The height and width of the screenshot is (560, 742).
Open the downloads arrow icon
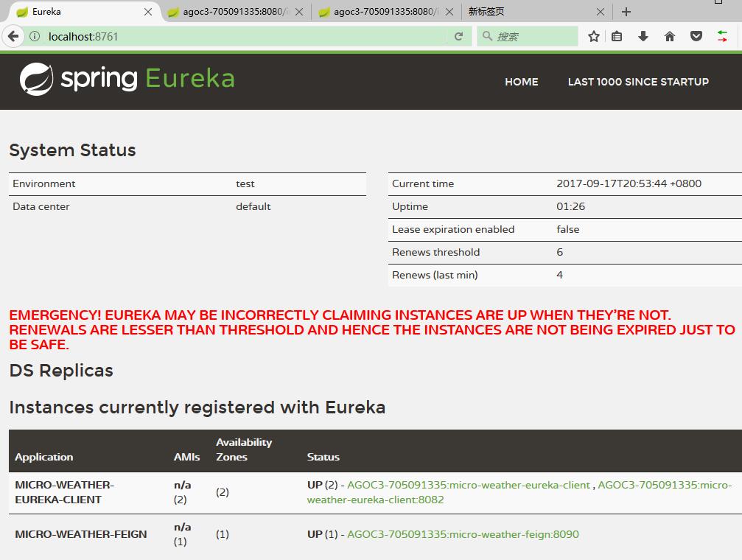(x=643, y=36)
